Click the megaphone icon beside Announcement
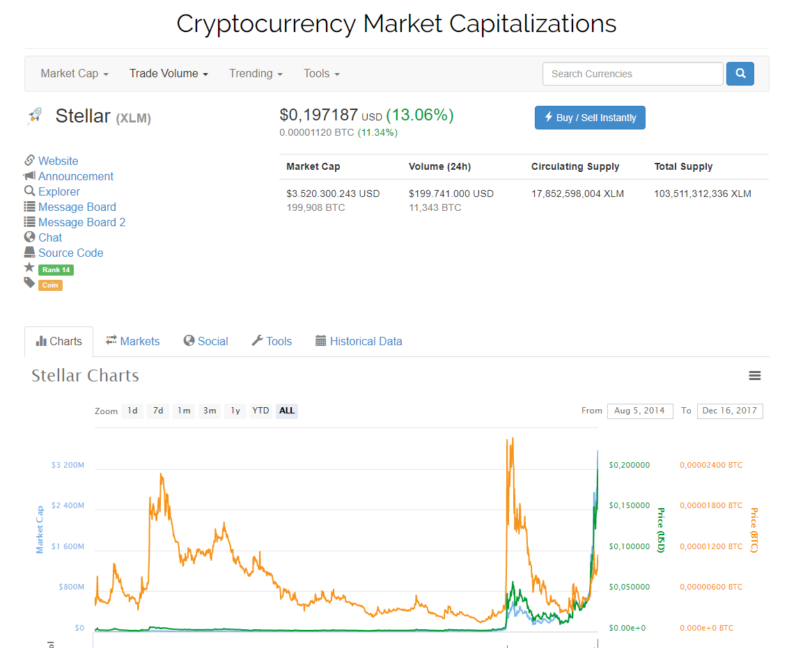The width and height of the screenshot is (812, 648). (x=29, y=176)
